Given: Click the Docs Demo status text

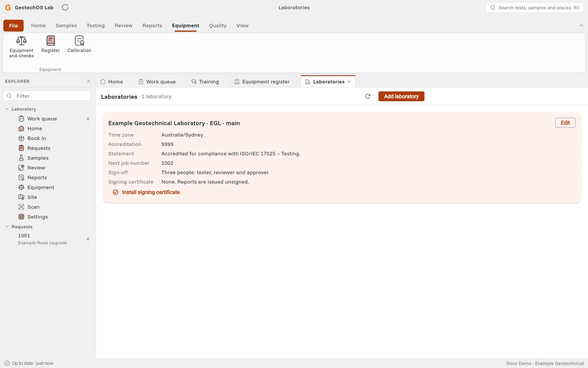Looking at the screenshot, I should pyautogui.click(x=545, y=364).
